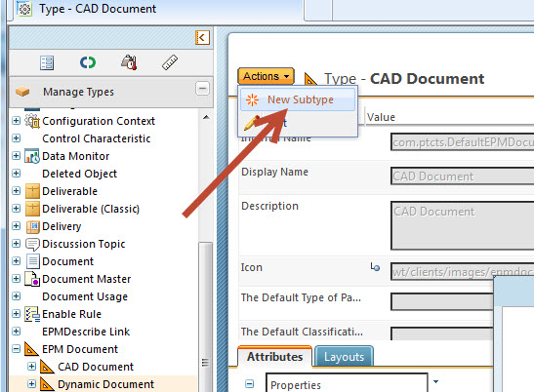Image resolution: width=534 pixels, height=392 pixels.
Task: Switch to the Layouts tab
Action: [344, 357]
